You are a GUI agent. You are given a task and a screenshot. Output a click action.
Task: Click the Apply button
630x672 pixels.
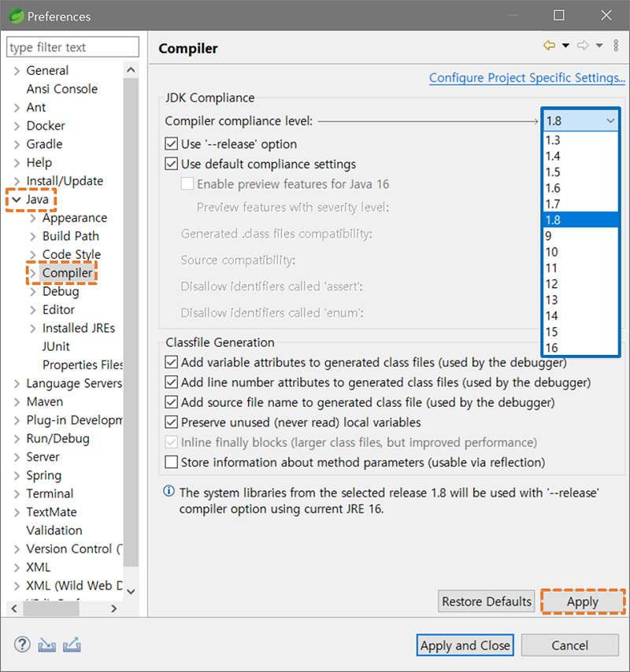point(583,601)
